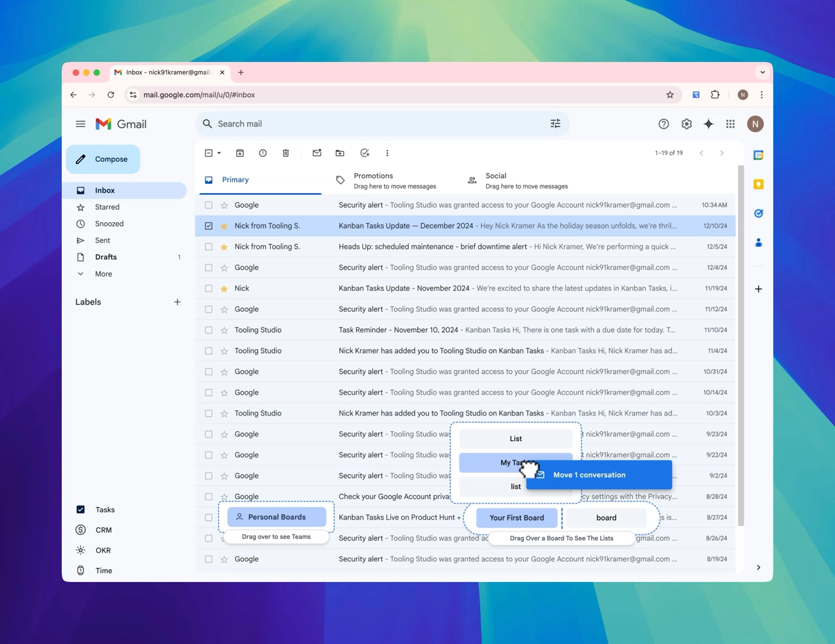Mark selected conversation as unread

click(317, 153)
